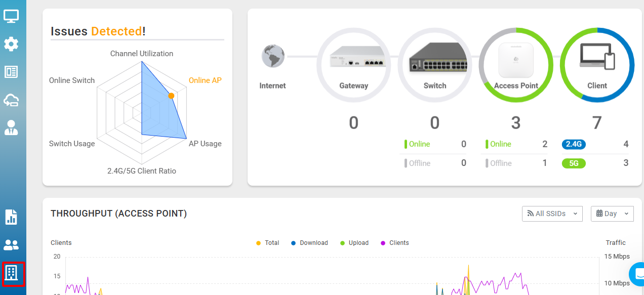Click the Internet globe icon
The height and width of the screenshot is (295, 644).
tap(273, 56)
